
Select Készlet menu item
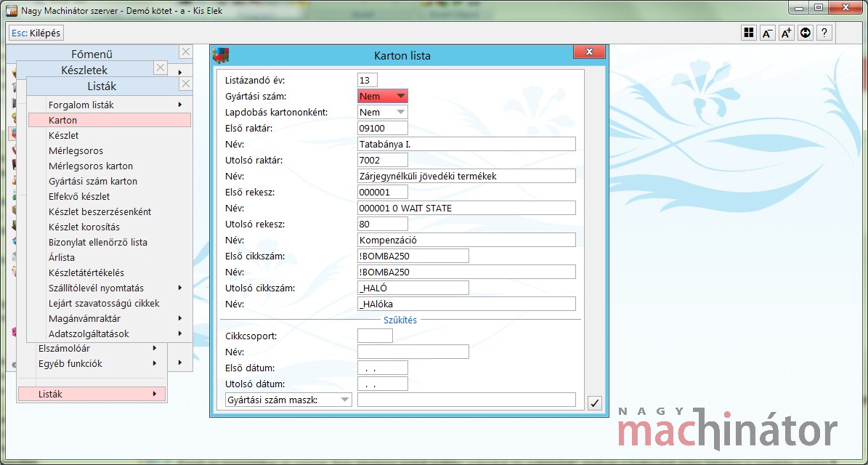(x=110, y=135)
